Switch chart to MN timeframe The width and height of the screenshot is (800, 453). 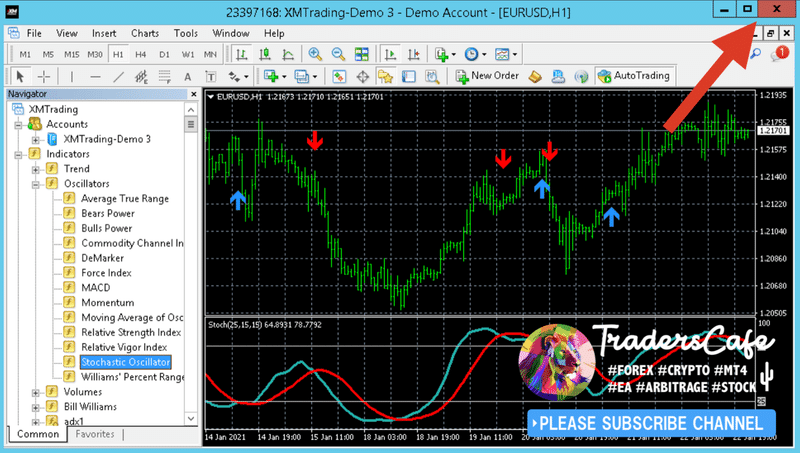click(210, 54)
